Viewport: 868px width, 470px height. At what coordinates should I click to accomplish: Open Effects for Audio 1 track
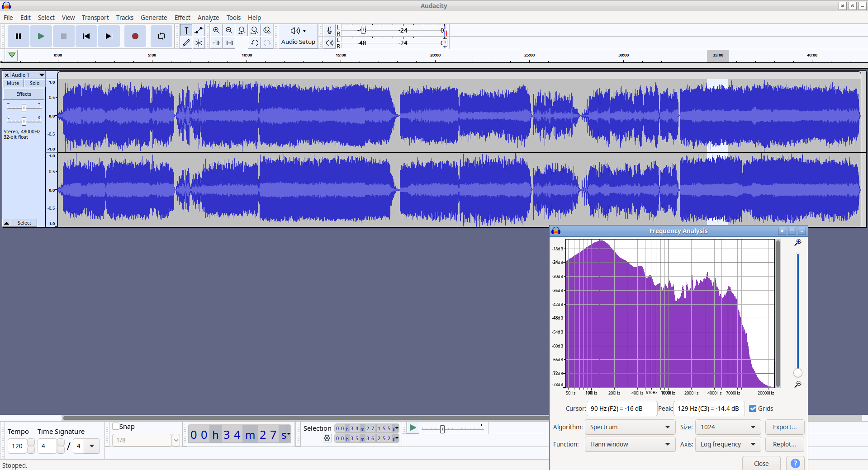[x=24, y=94]
